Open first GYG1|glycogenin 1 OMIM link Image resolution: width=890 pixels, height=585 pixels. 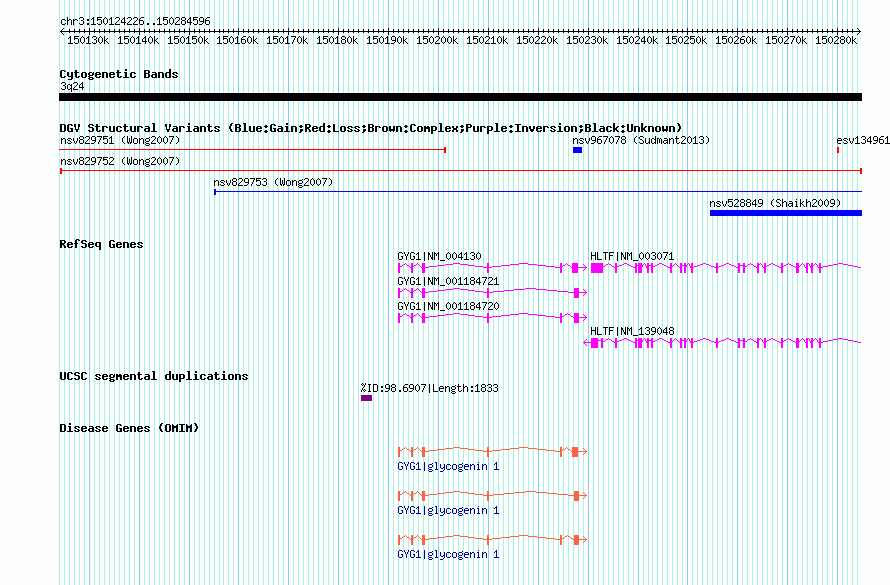[x=448, y=466]
